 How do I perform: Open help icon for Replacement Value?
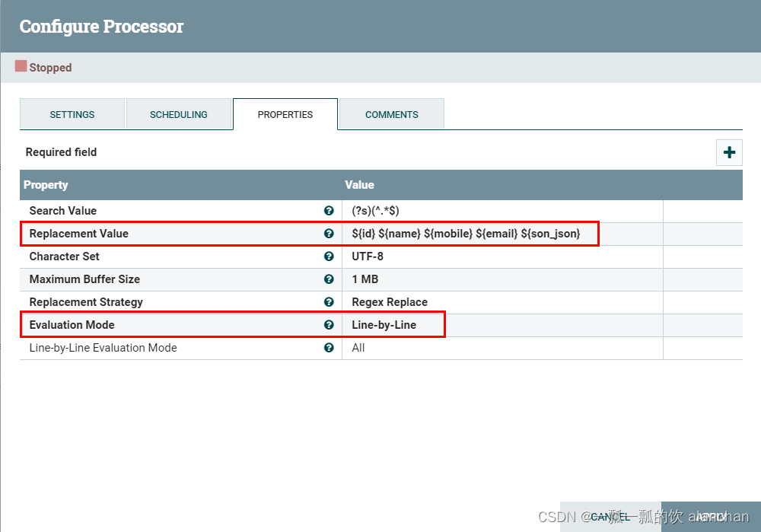[329, 234]
